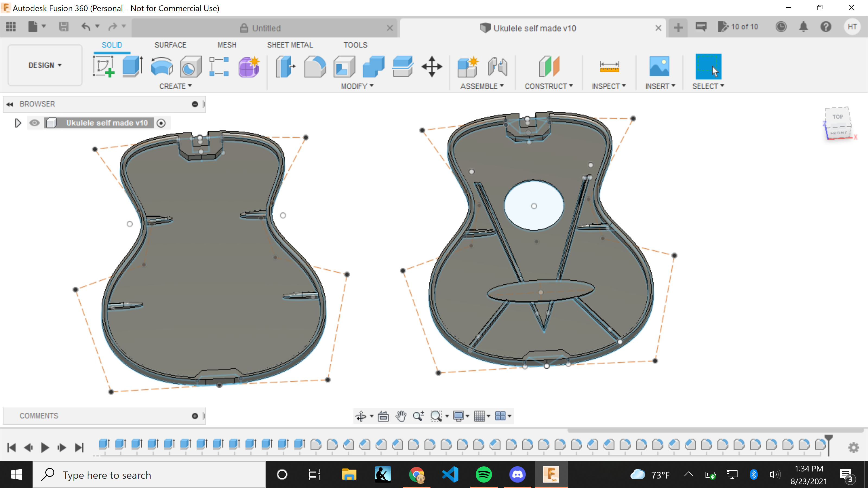The image size is (868, 488).
Task: Click the Save button in toolbar
Action: pos(63,28)
